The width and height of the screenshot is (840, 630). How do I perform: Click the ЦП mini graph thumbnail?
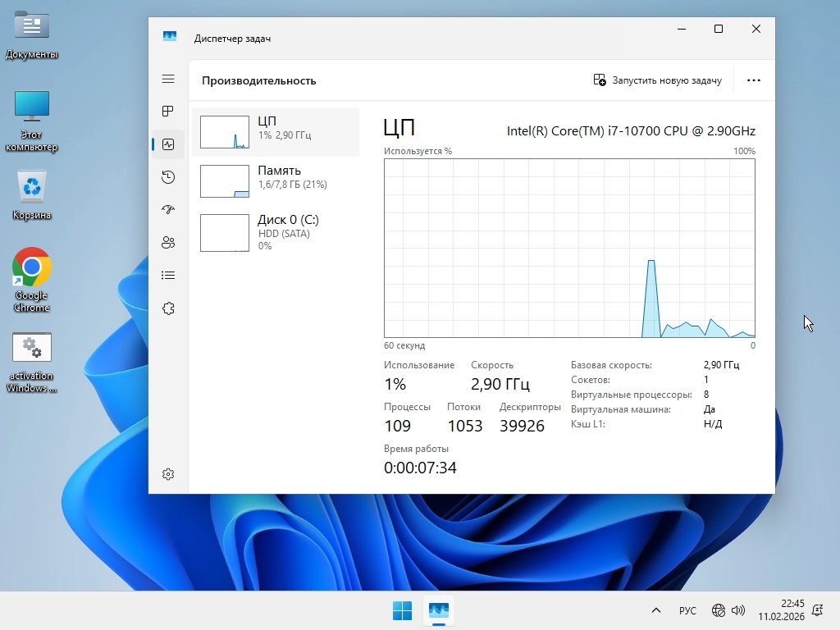[x=225, y=132]
